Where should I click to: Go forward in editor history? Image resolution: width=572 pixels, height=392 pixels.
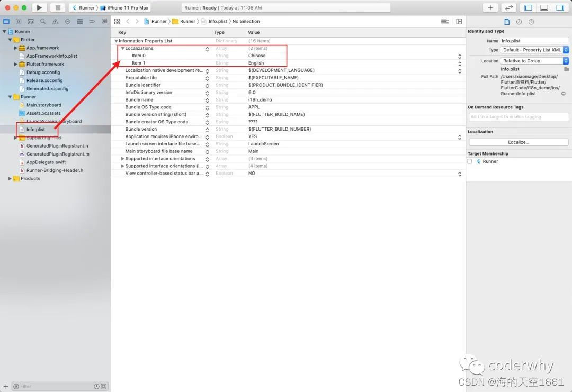[x=137, y=22]
